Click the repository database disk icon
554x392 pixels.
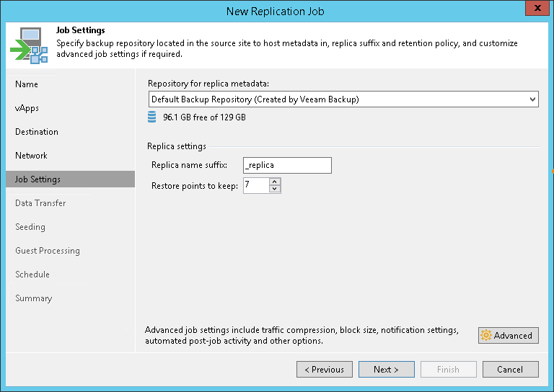(151, 117)
